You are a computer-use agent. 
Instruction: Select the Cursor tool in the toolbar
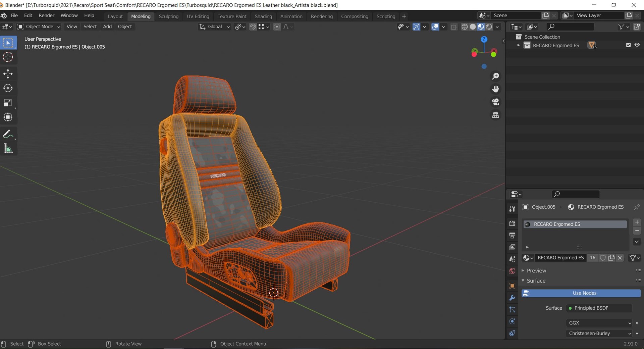pyautogui.click(x=8, y=57)
